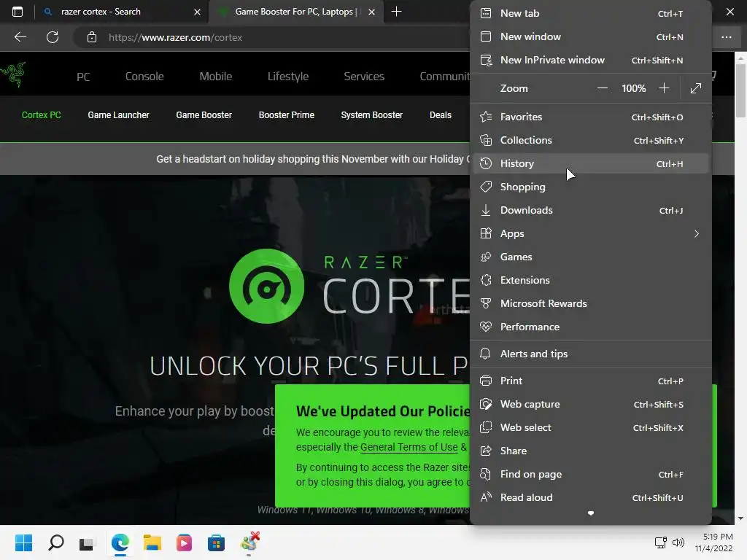Image resolution: width=747 pixels, height=560 pixels.
Task: Switch to razer cortex Search tab
Action: 122,12
